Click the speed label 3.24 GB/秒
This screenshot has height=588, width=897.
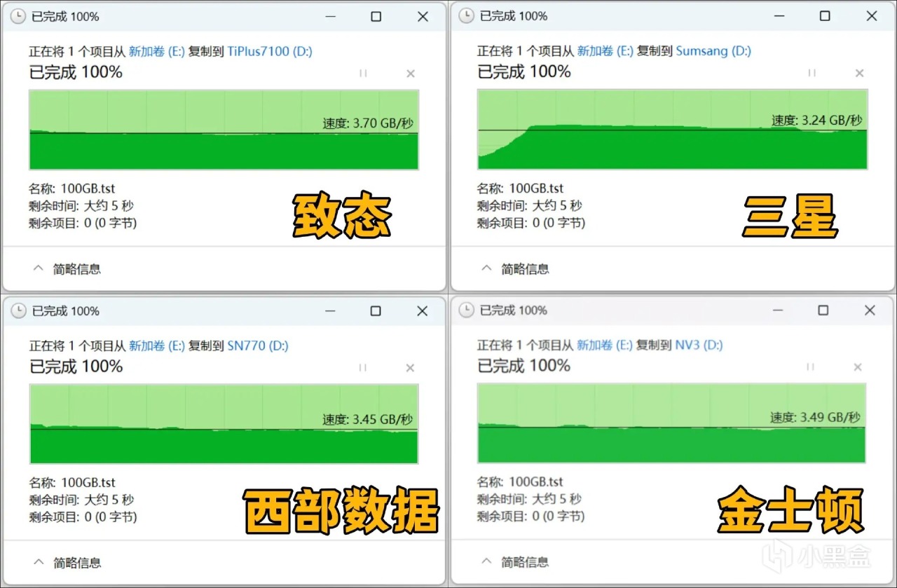(x=817, y=121)
